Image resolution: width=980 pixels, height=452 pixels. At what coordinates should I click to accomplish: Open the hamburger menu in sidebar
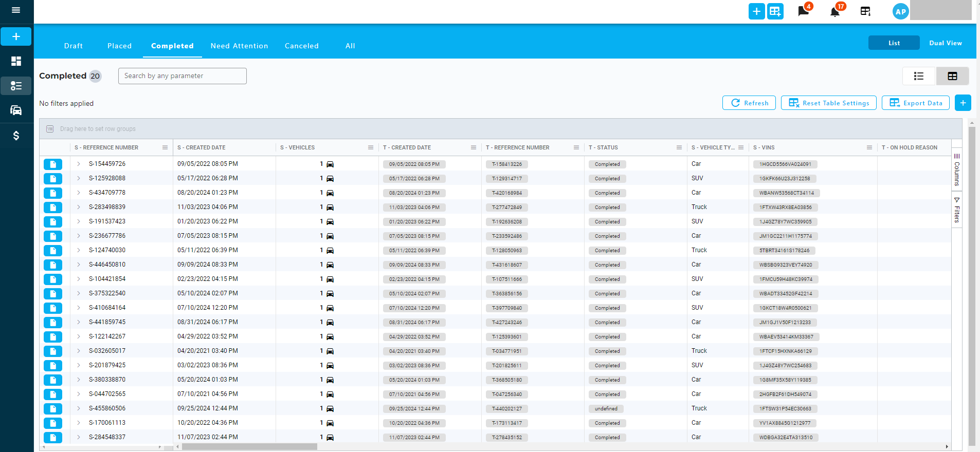[16, 10]
